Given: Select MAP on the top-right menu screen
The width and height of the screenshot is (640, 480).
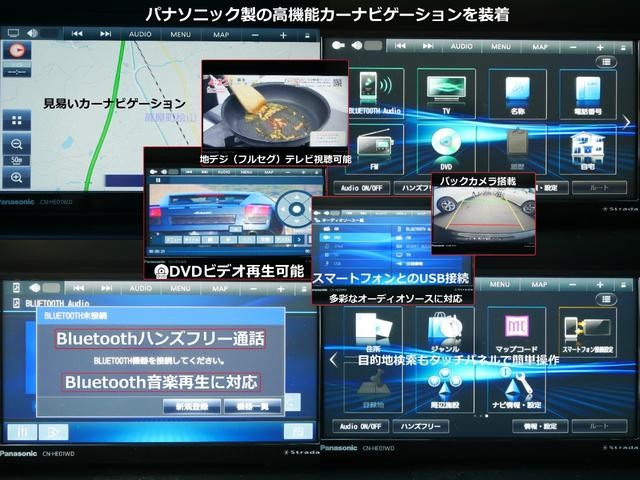Looking at the screenshot, I should tap(540, 47).
